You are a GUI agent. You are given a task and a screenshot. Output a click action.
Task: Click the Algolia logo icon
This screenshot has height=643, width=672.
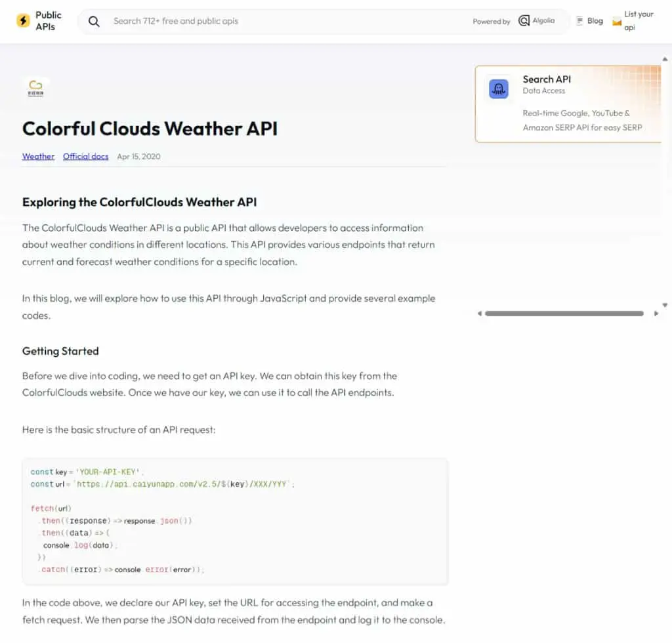click(524, 20)
